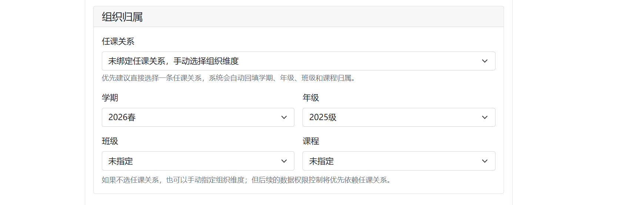Viewport: 644px width, 205px height.
Task: Open the 课程 dropdown showing 未指定
Action: [399, 161]
